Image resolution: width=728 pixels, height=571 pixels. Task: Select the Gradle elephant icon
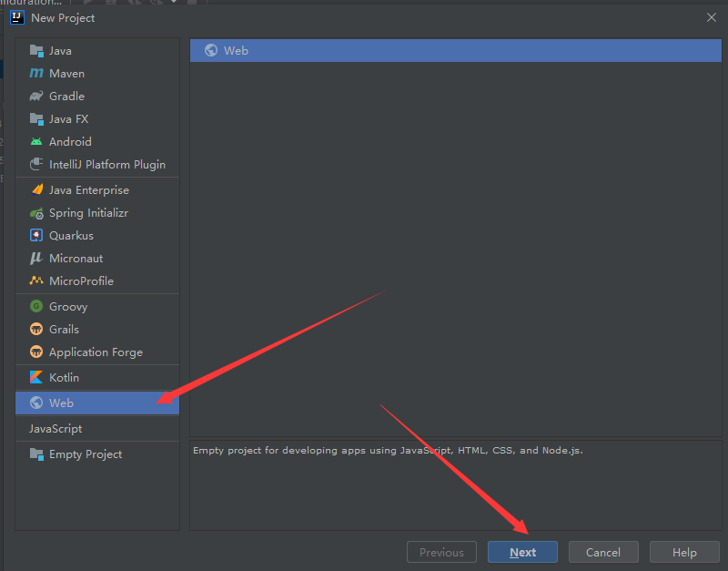pos(36,97)
